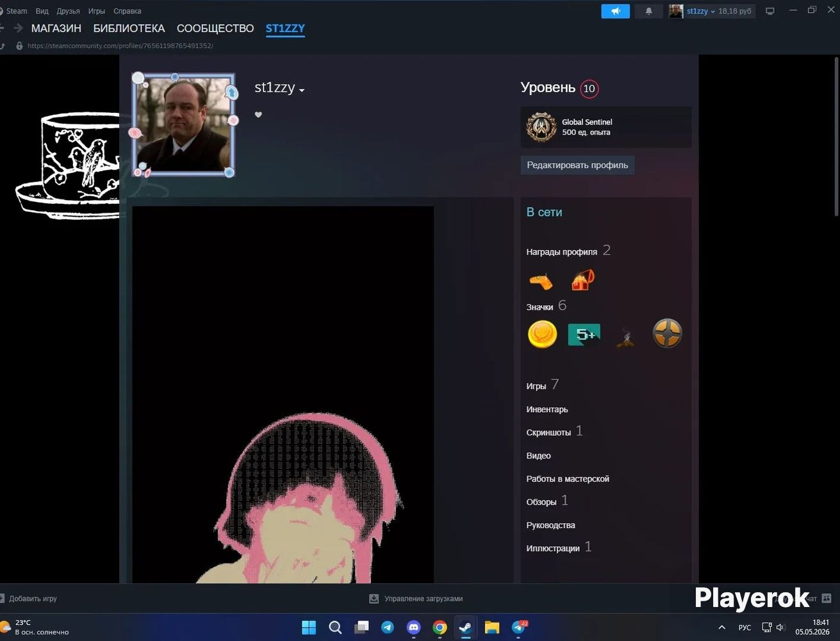Click the network tray icon

pos(766,628)
